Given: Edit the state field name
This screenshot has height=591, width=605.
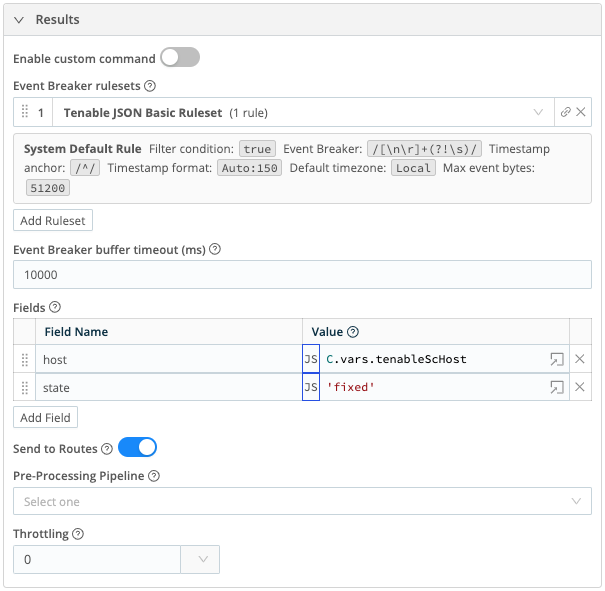Looking at the screenshot, I should [x=169, y=387].
